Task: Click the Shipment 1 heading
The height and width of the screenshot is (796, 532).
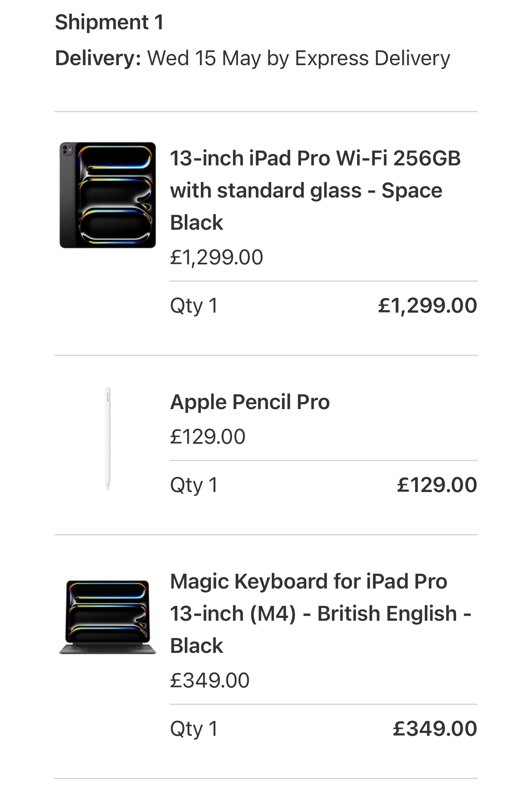Action: (109, 22)
